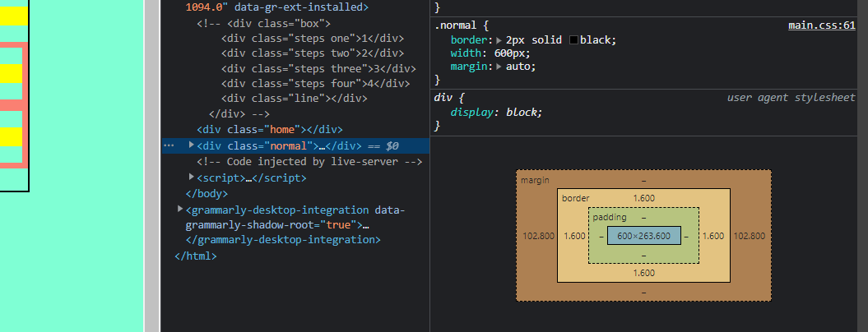The image size is (868, 332).
Task: Expand the border shorthand property arrow
Action: click(499, 39)
